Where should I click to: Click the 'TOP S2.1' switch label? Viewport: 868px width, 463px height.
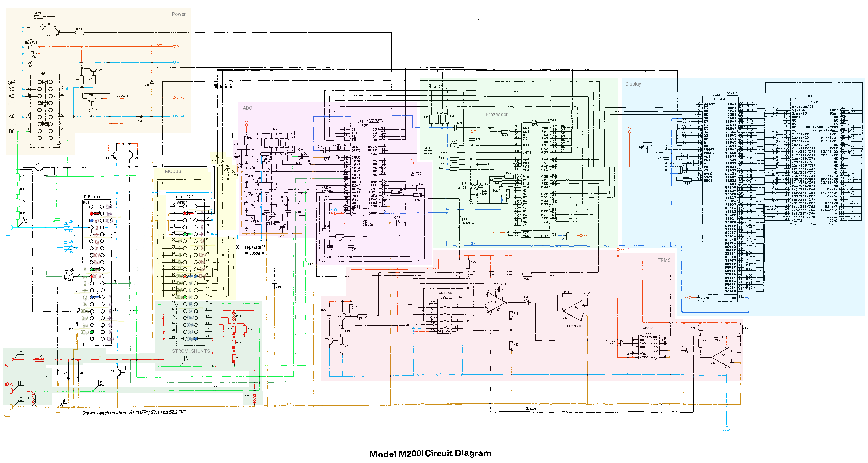[x=92, y=197]
